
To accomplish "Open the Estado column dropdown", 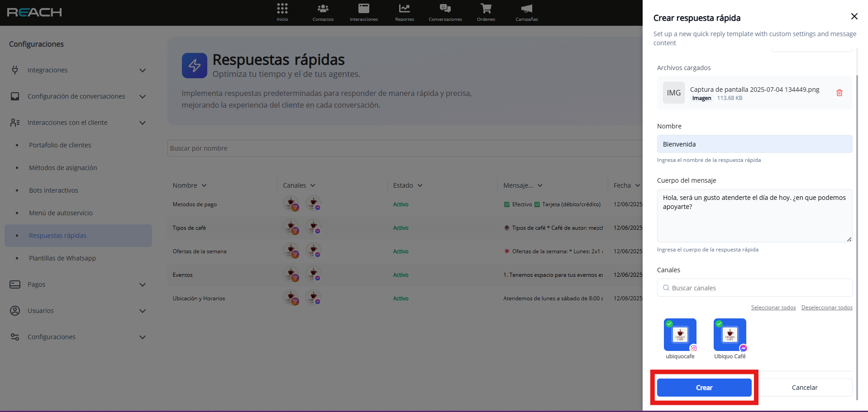I will [420, 185].
